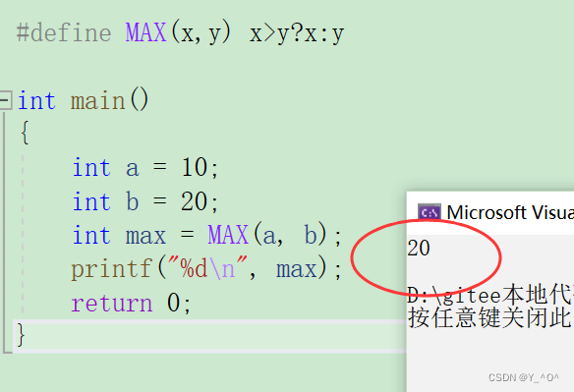Click the Microsoft Visual console title
The height and width of the screenshot is (392, 574).
(510, 212)
